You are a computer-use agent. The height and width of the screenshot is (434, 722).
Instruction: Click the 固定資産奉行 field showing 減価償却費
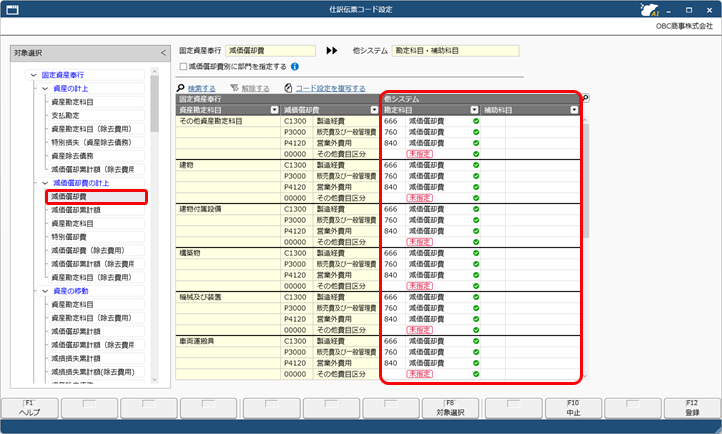270,51
